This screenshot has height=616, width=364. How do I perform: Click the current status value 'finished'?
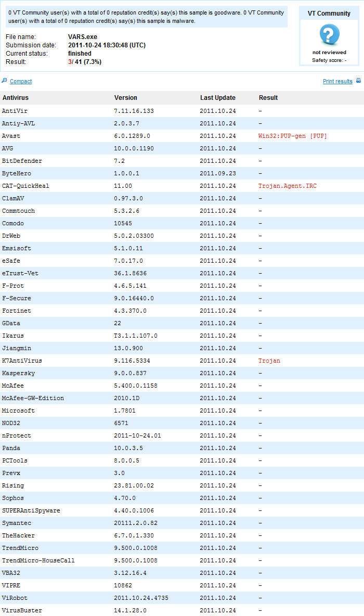click(x=80, y=54)
